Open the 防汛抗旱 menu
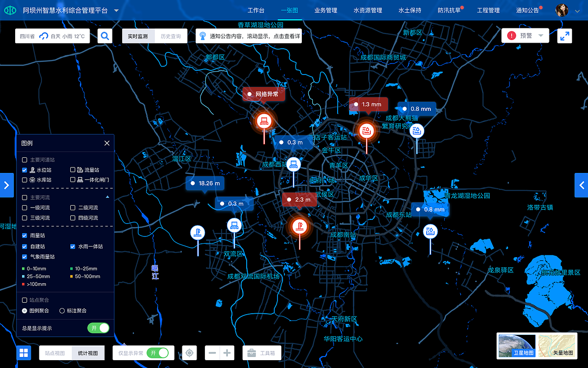The width and height of the screenshot is (588, 368). [449, 10]
